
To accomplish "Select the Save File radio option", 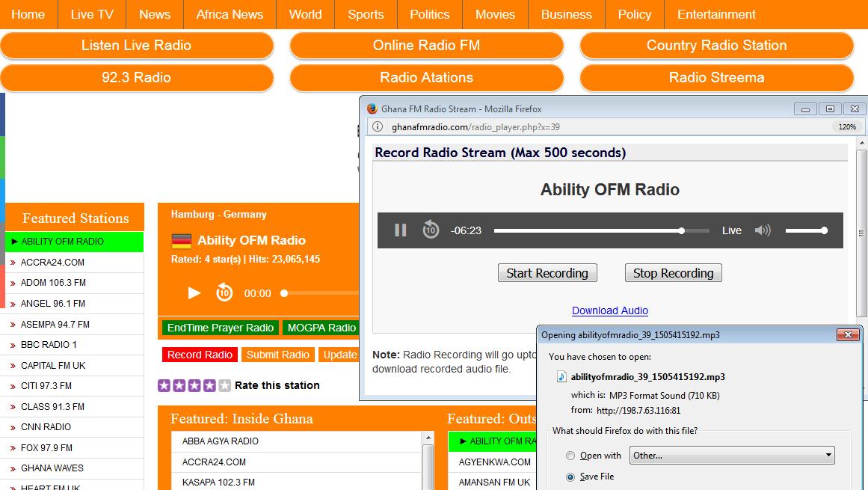I will click(570, 477).
